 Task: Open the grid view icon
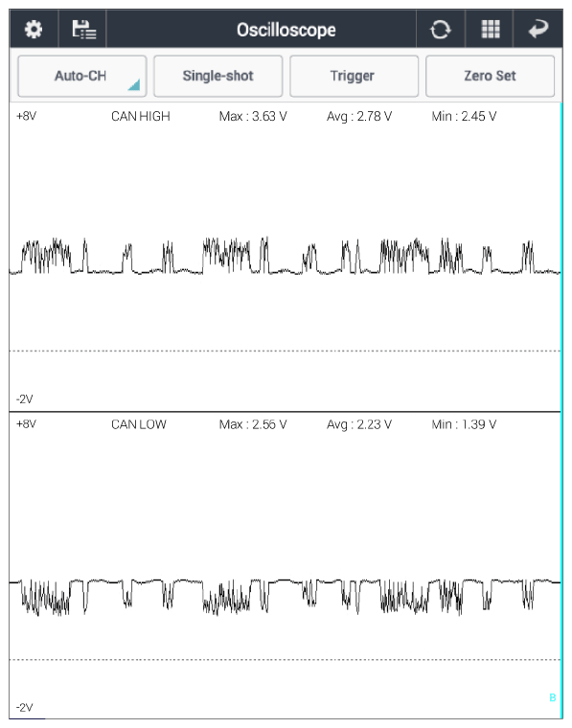(x=491, y=30)
